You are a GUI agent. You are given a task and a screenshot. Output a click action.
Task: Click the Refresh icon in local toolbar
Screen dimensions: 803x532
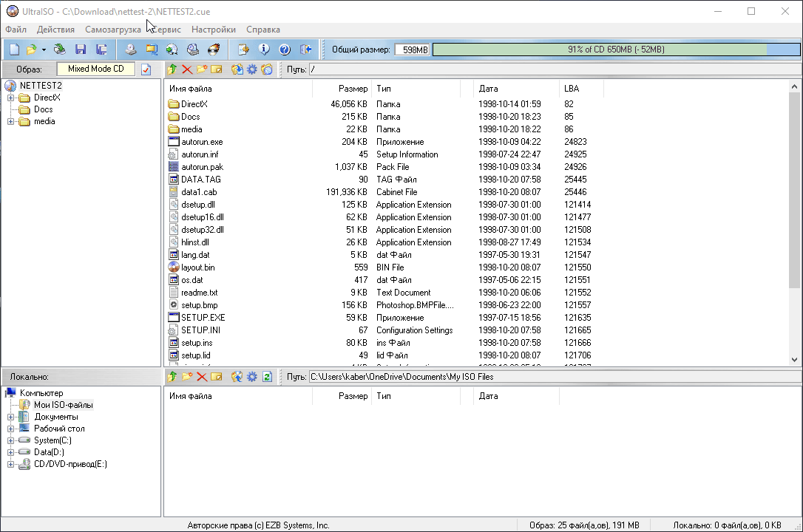(x=267, y=377)
